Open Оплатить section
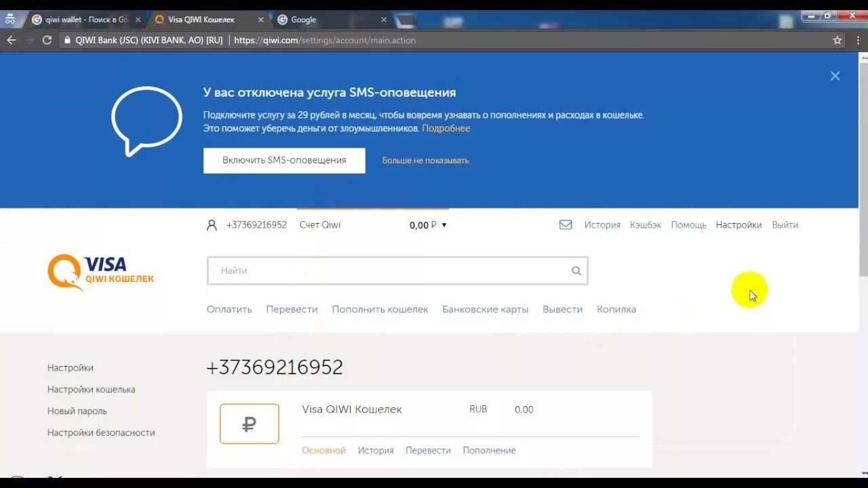868x488 pixels. [x=229, y=309]
